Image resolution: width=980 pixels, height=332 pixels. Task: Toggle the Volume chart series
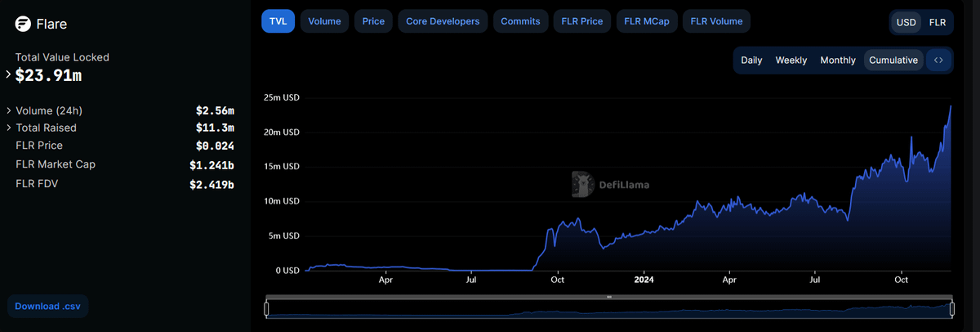click(x=324, y=21)
